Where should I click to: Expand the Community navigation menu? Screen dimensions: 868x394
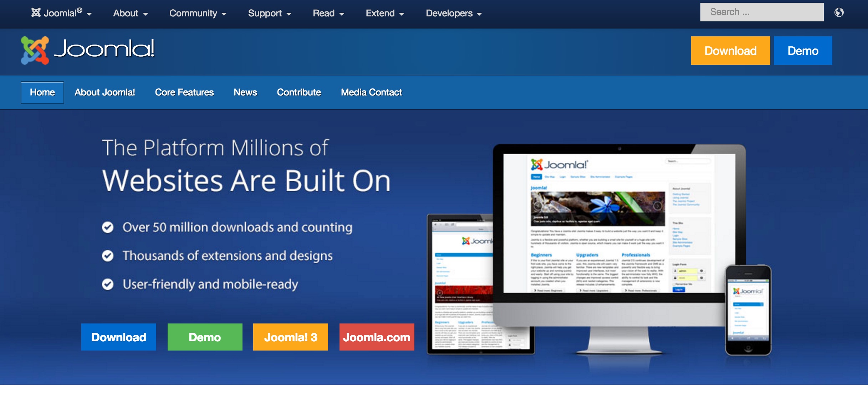tap(198, 12)
